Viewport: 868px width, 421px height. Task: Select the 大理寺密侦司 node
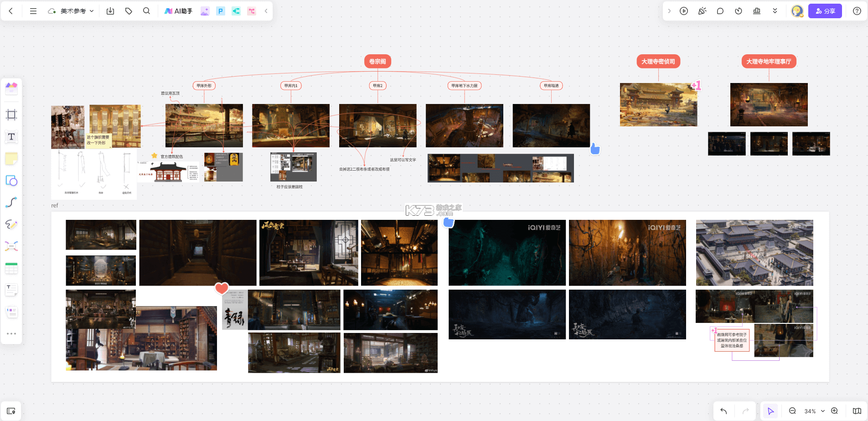[658, 62]
